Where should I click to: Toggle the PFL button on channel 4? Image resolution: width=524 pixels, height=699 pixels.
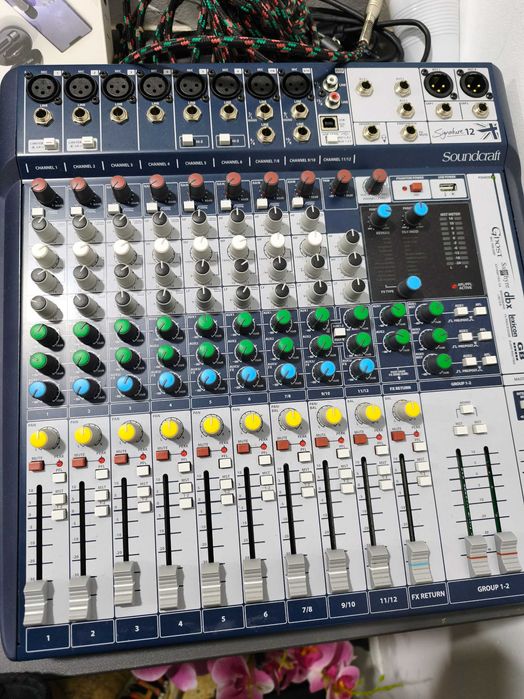pyautogui.click(x=185, y=467)
